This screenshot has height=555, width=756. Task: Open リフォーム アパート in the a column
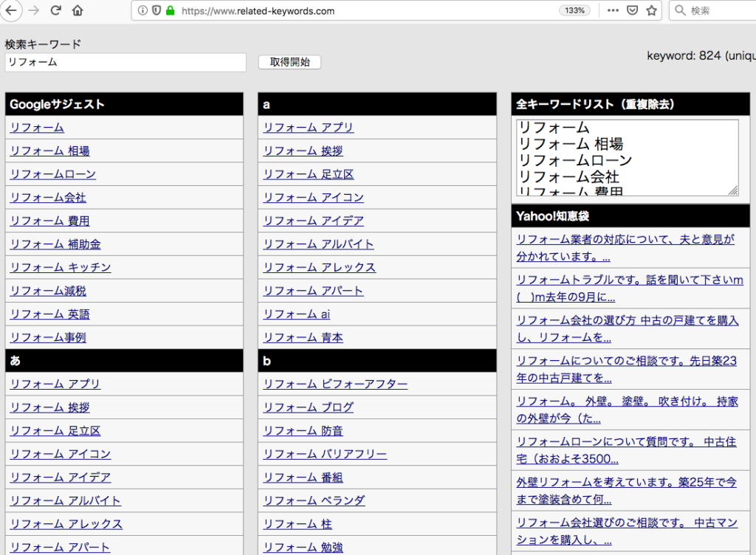[313, 291]
